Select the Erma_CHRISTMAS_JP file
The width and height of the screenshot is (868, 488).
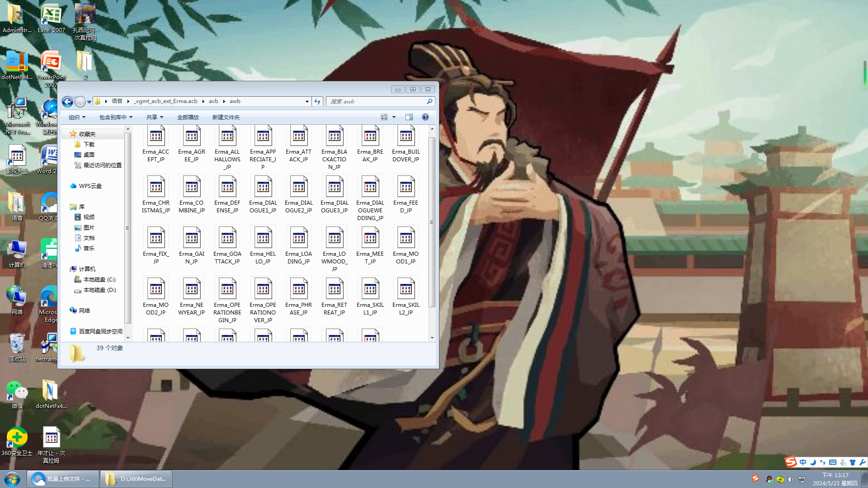(x=156, y=194)
